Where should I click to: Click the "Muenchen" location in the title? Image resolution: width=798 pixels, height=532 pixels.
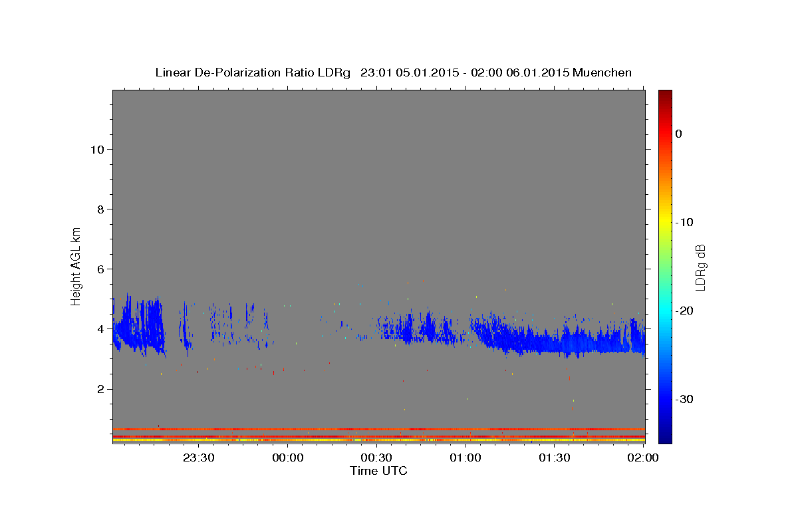click(x=602, y=72)
